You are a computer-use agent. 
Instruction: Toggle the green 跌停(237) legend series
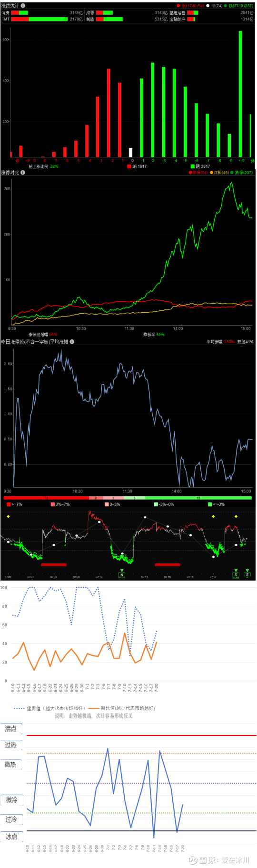click(x=242, y=173)
